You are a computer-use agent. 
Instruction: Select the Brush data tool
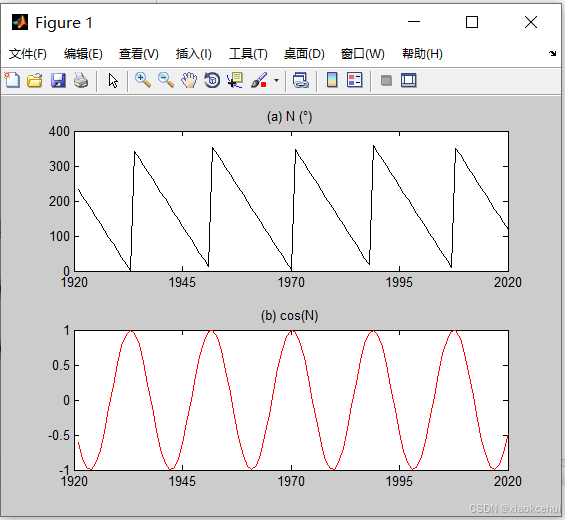pos(259,80)
